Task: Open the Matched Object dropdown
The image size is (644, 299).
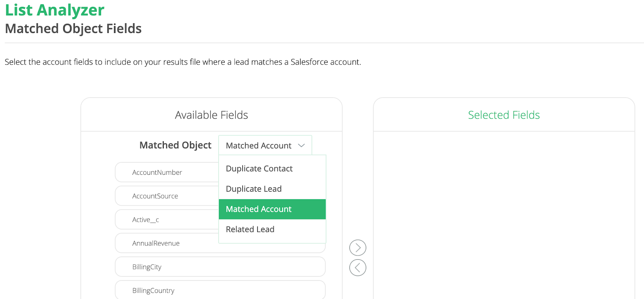Action: 265,145
